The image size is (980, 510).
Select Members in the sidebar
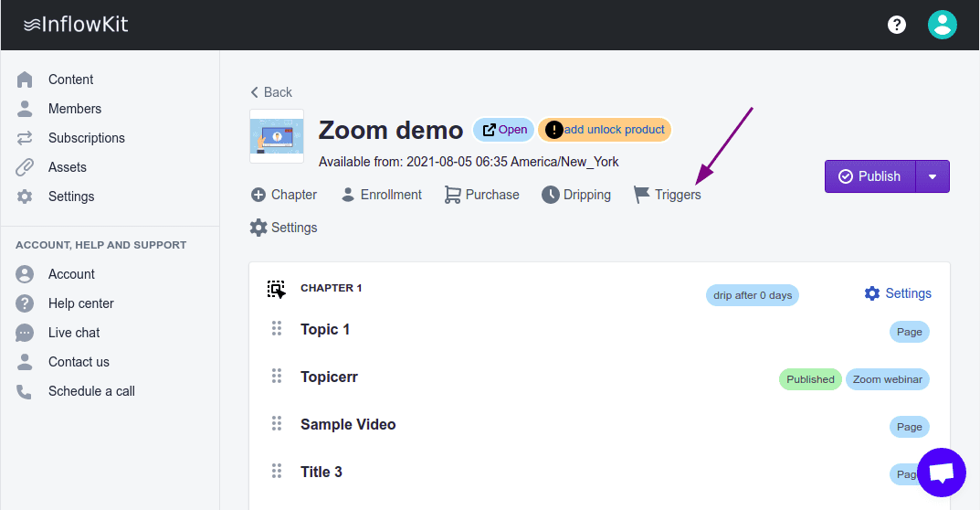(x=74, y=109)
